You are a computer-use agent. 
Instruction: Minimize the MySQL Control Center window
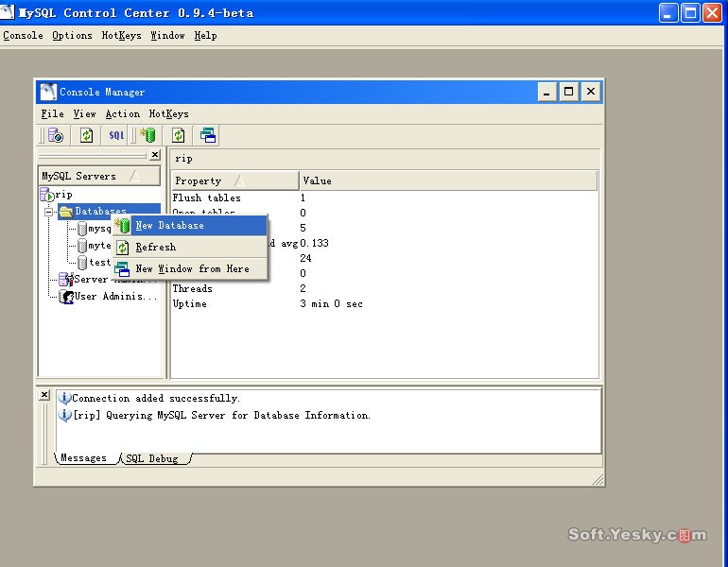point(667,13)
